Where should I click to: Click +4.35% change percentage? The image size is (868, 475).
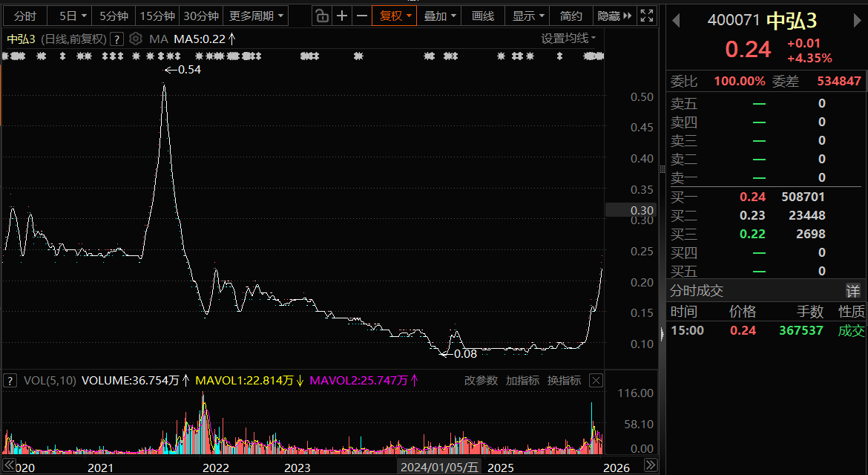809,59
